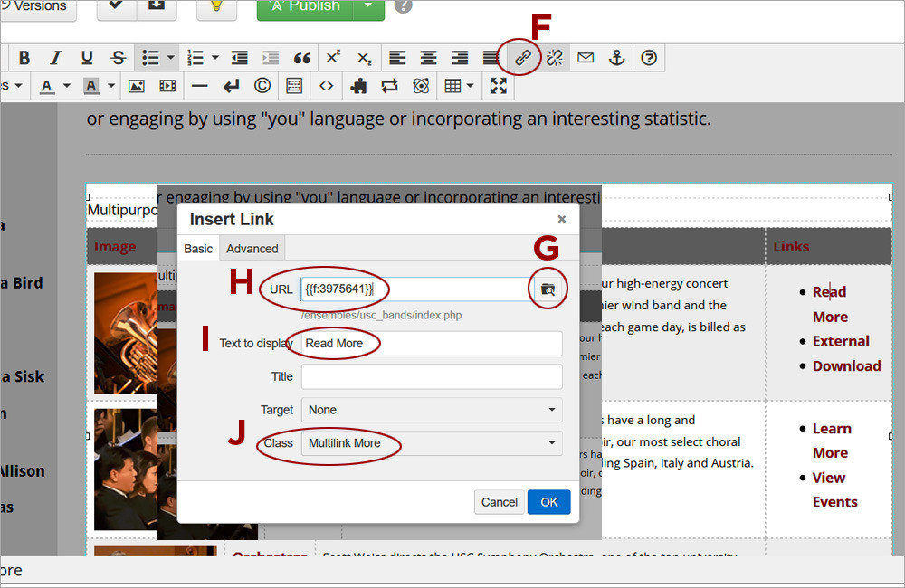Toggle italic formatting

coord(55,58)
